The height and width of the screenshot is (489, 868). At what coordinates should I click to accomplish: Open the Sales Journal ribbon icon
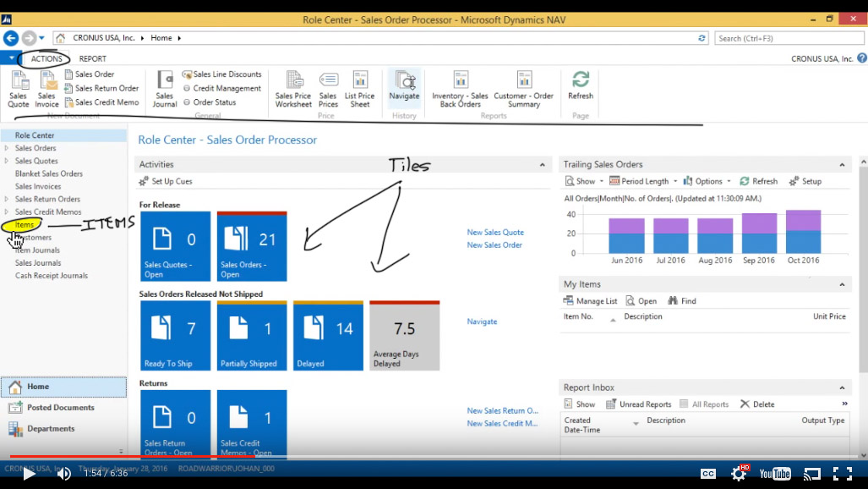click(x=165, y=89)
